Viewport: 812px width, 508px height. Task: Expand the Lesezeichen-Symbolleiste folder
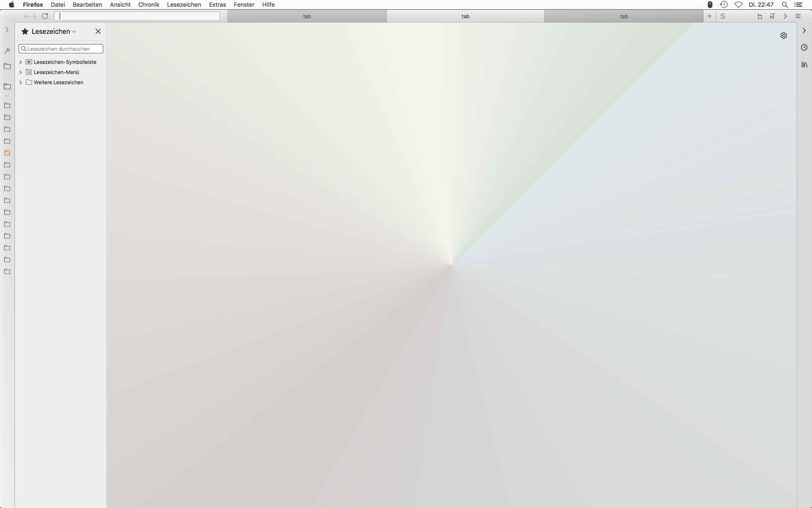(x=21, y=62)
